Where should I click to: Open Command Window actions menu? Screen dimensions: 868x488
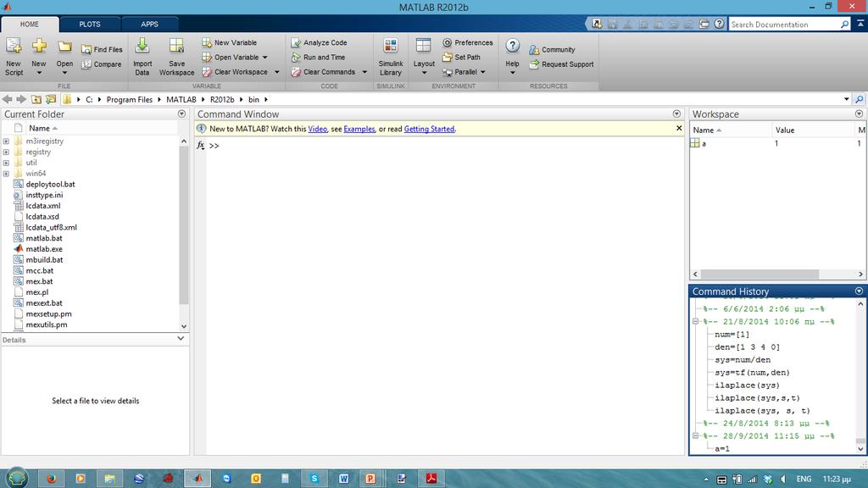tap(676, 114)
